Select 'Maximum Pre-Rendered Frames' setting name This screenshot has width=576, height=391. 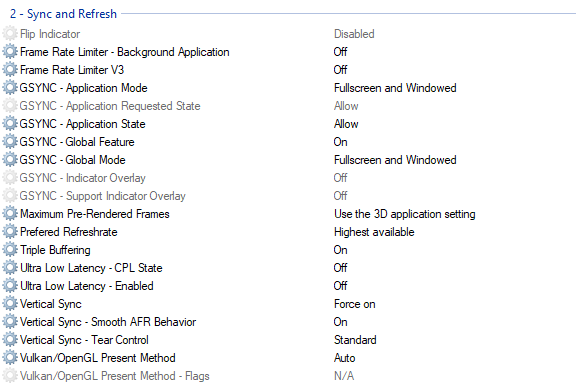(95, 214)
